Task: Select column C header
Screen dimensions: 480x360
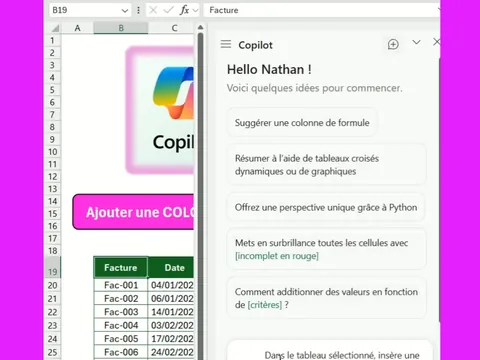Action: [174, 28]
